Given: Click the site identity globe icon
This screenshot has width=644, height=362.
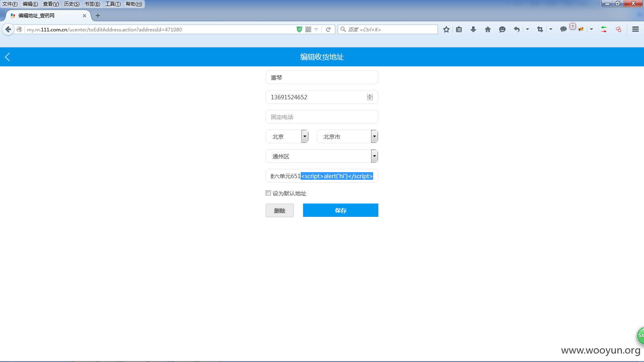Looking at the screenshot, I should click(x=19, y=29).
